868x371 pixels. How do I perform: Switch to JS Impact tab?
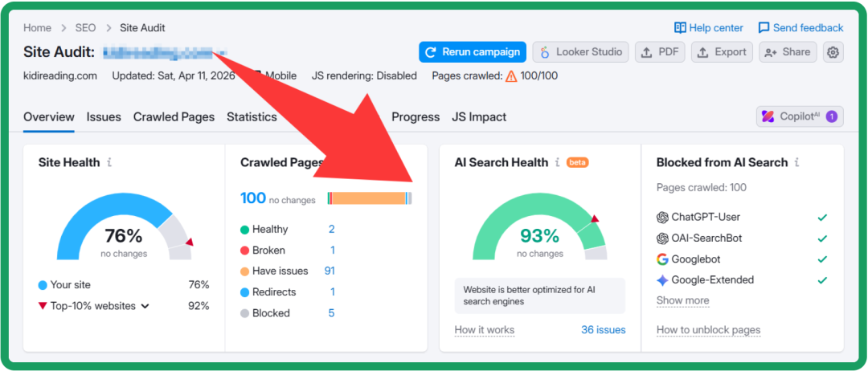(x=479, y=117)
